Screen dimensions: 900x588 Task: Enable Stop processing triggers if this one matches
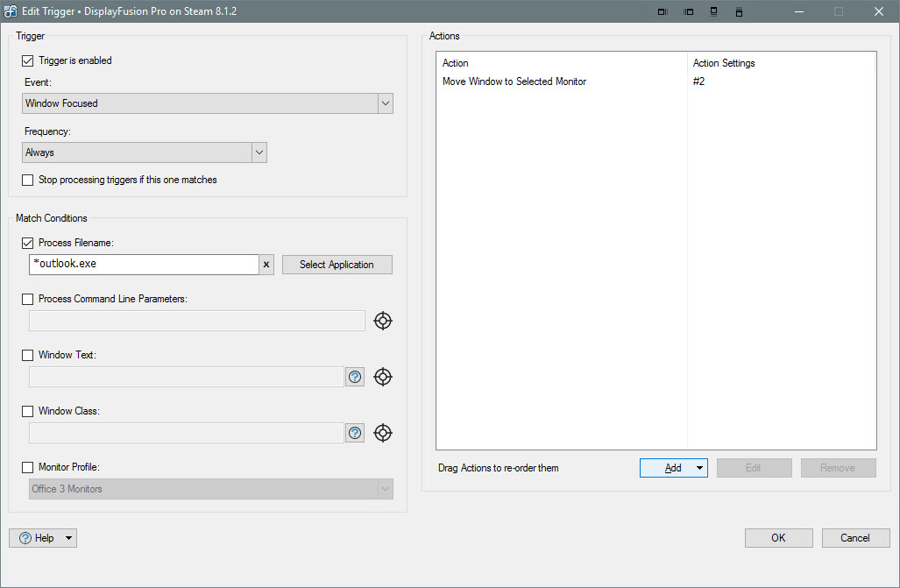point(28,180)
